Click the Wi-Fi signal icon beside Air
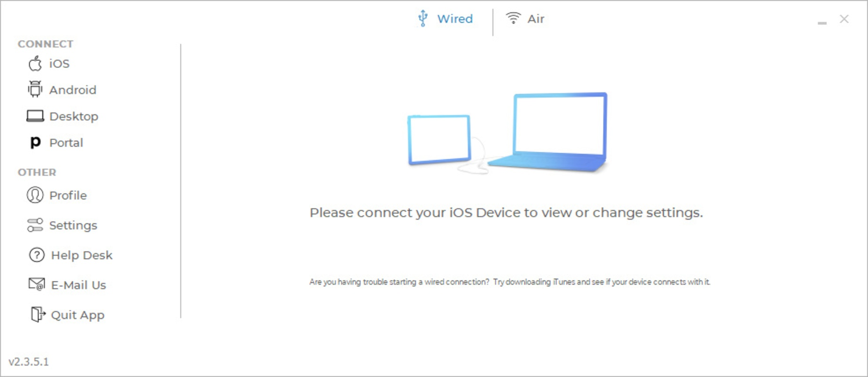Screen dimensions: 868x377 click(513, 18)
